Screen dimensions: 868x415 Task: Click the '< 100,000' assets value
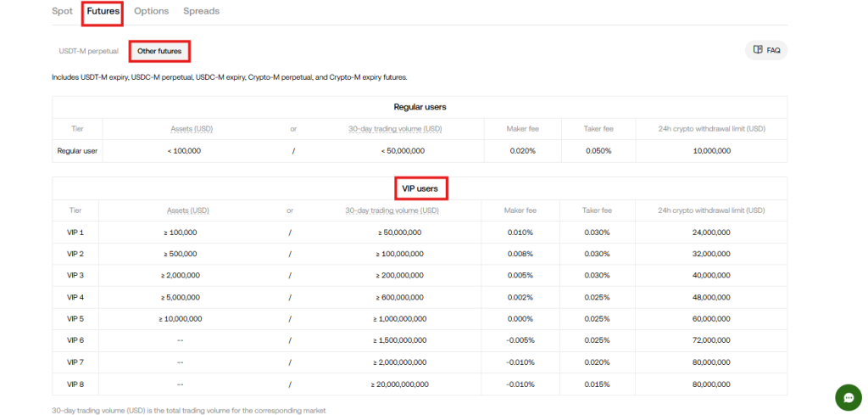click(184, 151)
